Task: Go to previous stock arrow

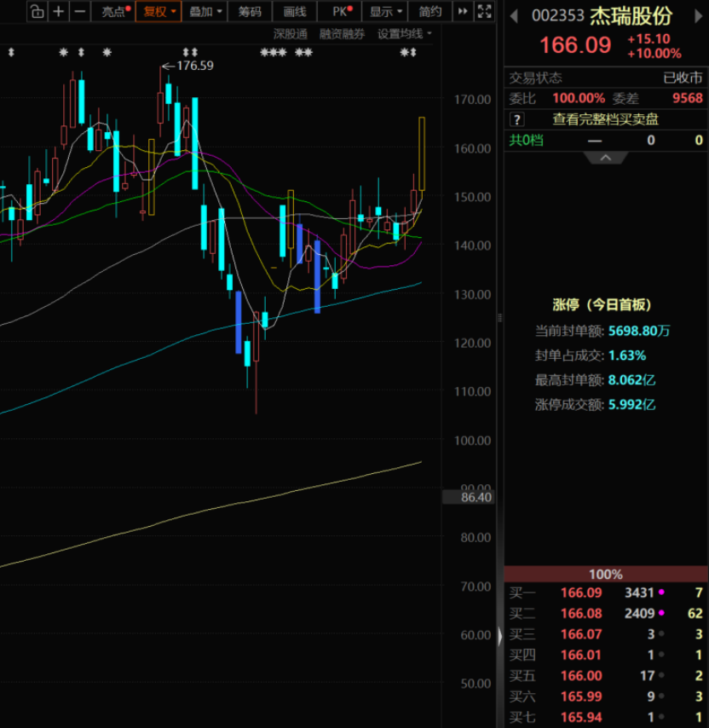Action: pos(514,16)
